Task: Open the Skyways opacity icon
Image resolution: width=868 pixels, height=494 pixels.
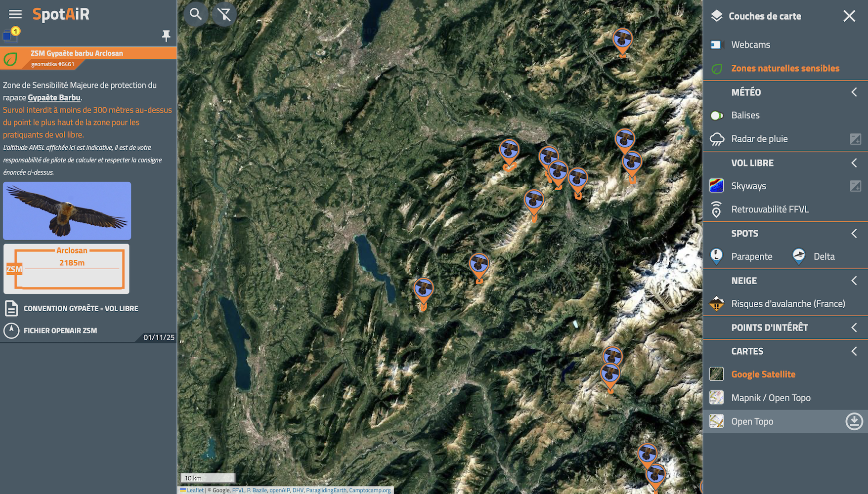Action: pyautogui.click(x=855, y=186)
